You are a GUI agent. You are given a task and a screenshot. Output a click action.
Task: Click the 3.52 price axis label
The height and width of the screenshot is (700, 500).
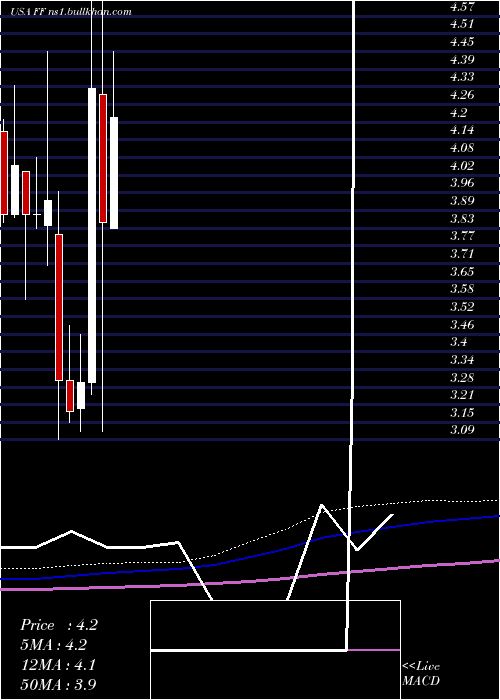pos(462,307)
